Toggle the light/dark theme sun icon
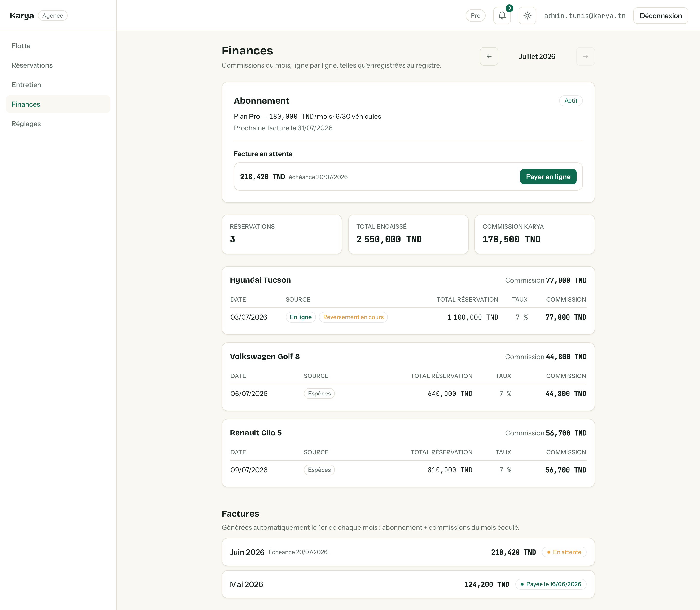 click(527, 16)
